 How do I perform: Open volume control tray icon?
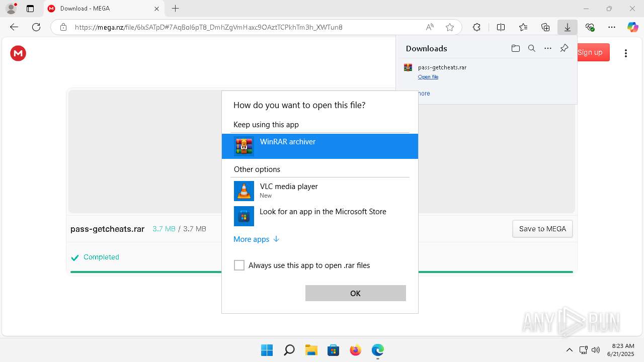pyautogui.click(x=596, y=350)
